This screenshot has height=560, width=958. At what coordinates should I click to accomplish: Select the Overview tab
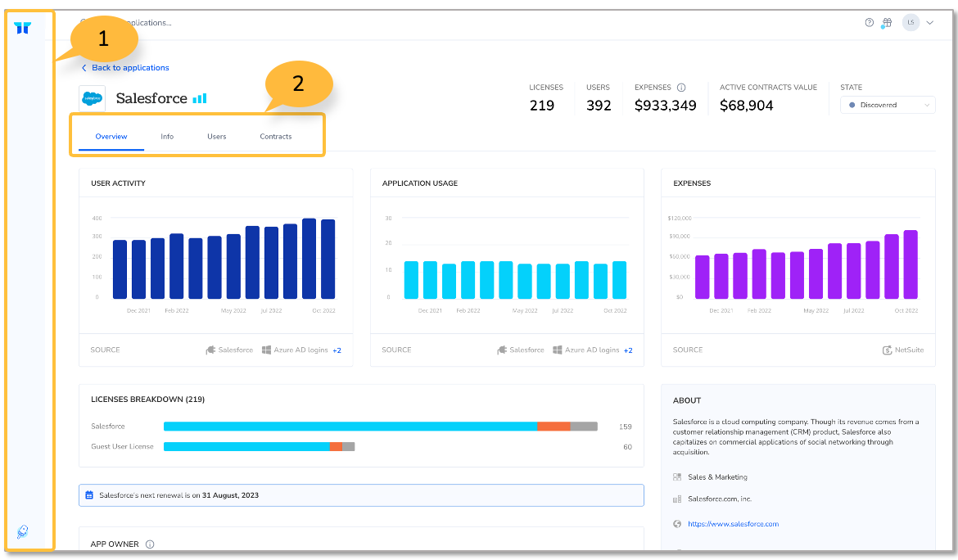(x=111, y=137)
